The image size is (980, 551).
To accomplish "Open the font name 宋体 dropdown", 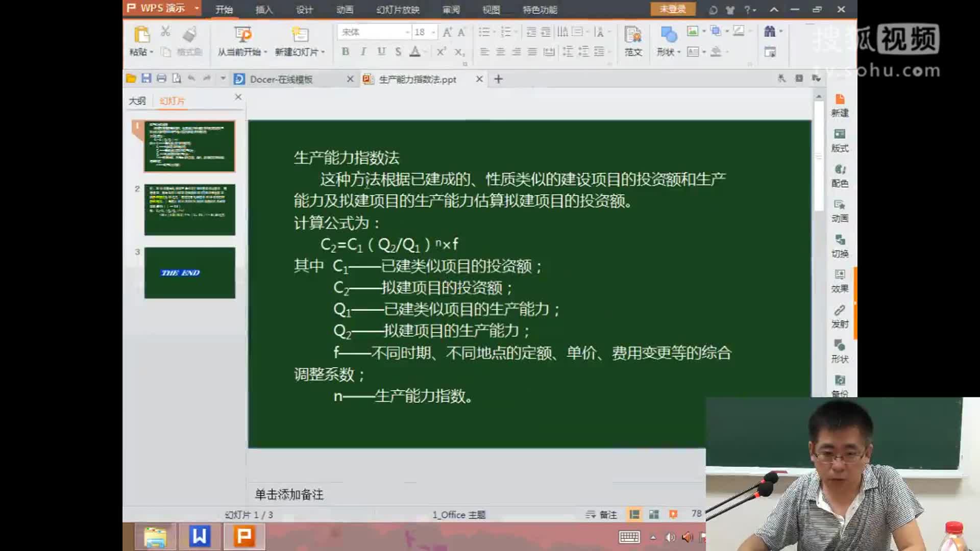I will 407,32.
